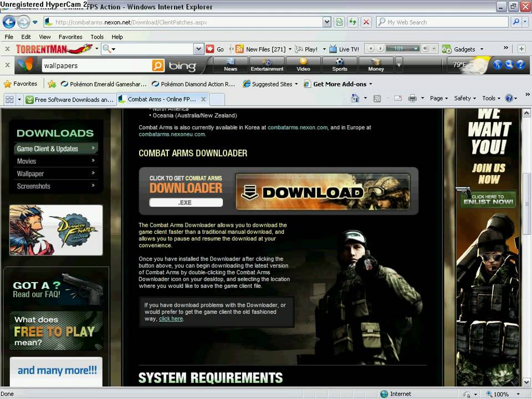Open Wallpaper in Downloads sidebar
The height and width of the screenshot is (399, 532).
tap(56, 173)
